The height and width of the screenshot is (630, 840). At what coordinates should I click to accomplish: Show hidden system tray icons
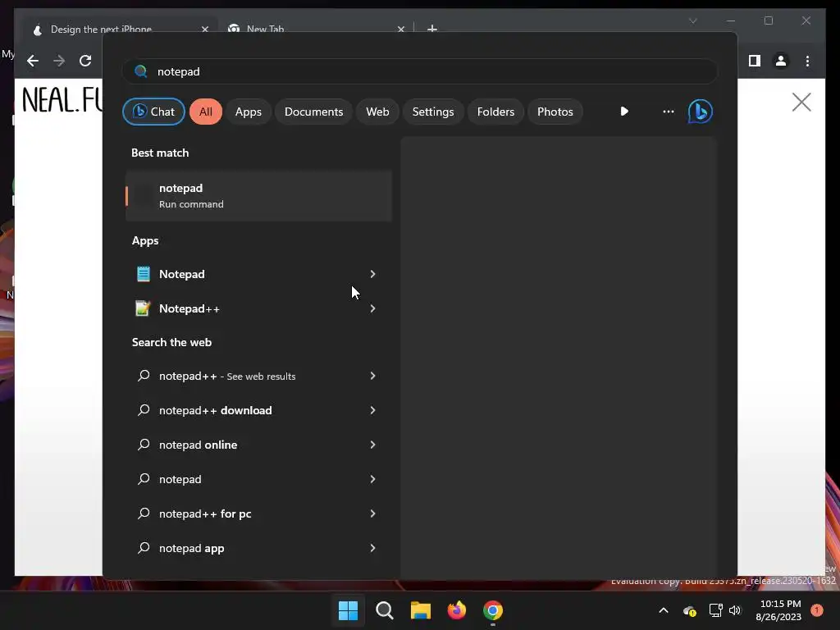click(x=663, y=610)
